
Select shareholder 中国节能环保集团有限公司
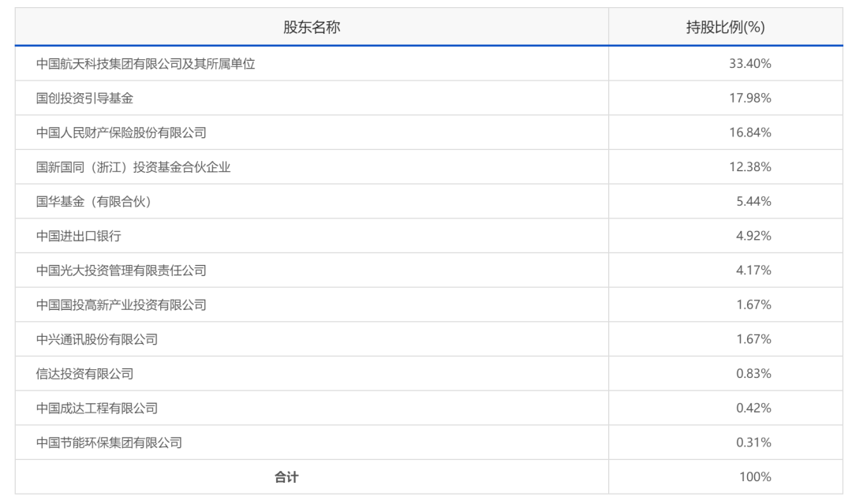coord(109,443)
